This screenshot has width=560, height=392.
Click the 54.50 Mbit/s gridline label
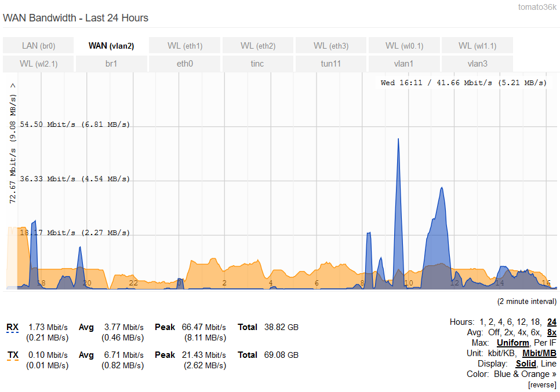tap(75, 124)
